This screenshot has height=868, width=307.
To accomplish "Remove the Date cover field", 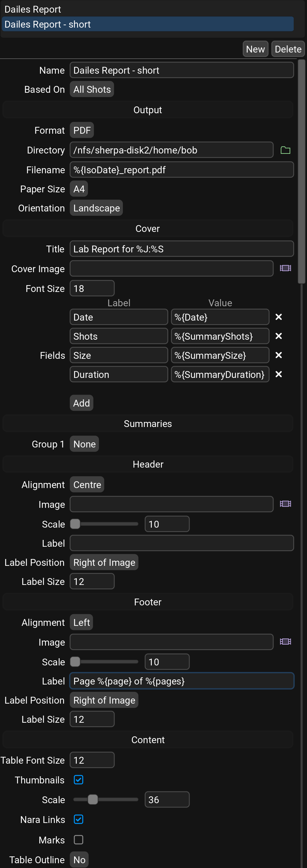I will (x=279, y=317).
